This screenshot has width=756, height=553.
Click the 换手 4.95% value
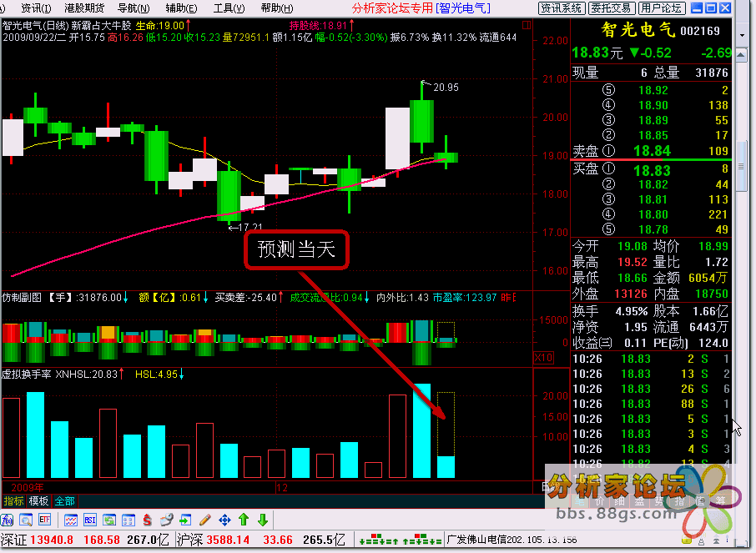click(632, 311)
